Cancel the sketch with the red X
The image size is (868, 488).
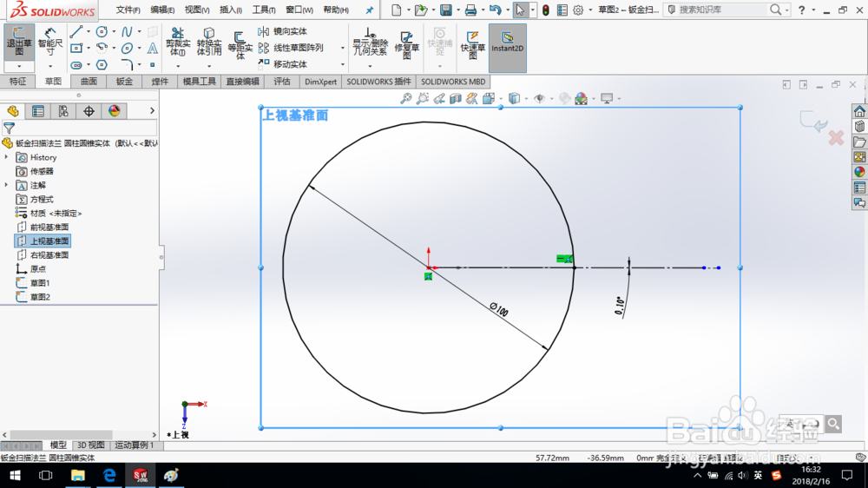click(x=836, y=138)
